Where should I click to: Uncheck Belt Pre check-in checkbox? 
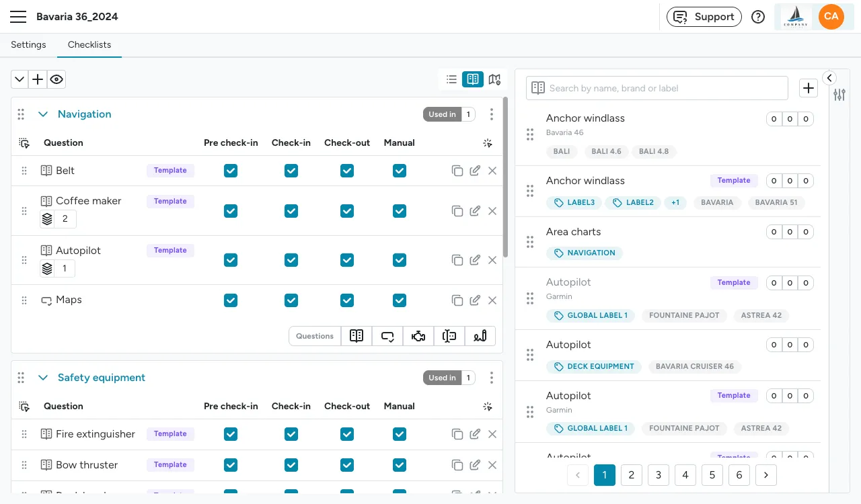click(x=231, y=171)
